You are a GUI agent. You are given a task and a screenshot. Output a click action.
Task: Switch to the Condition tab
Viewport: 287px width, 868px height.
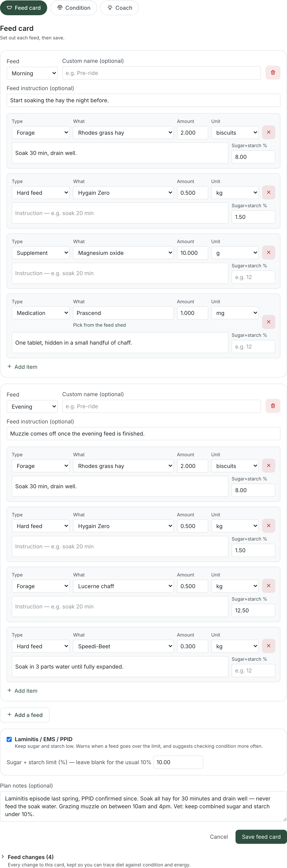point(74,8)
